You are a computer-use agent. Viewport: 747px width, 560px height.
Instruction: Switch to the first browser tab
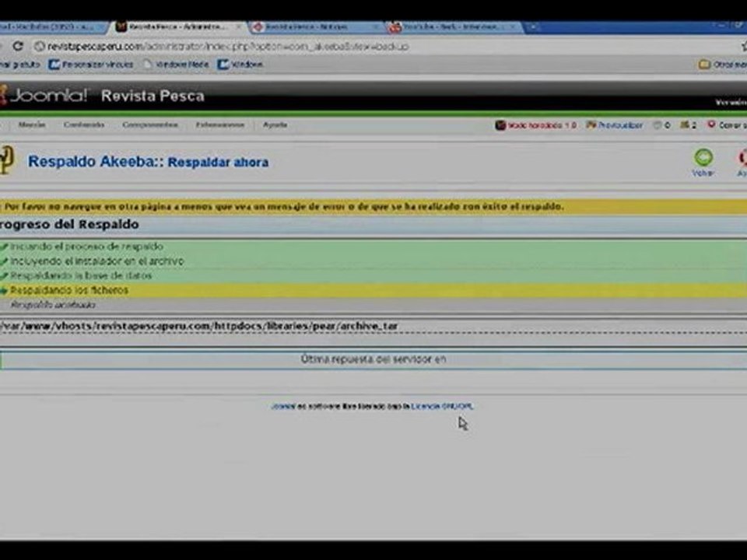click(50, 27)
